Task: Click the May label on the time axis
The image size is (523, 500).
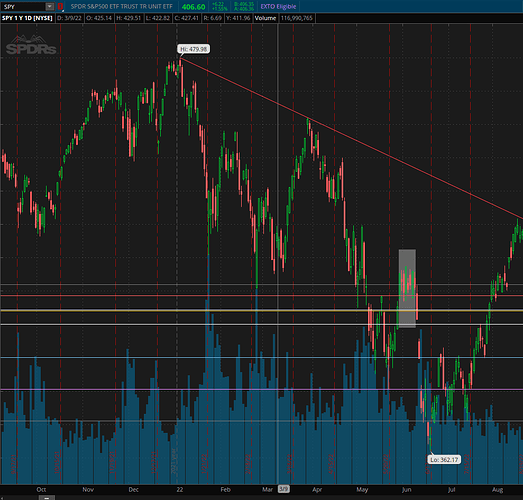Action: tap(362, 489)
